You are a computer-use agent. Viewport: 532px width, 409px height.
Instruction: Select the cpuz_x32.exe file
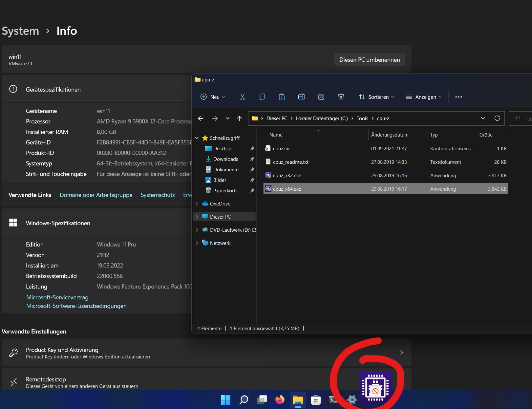click(x=287, y=175)
